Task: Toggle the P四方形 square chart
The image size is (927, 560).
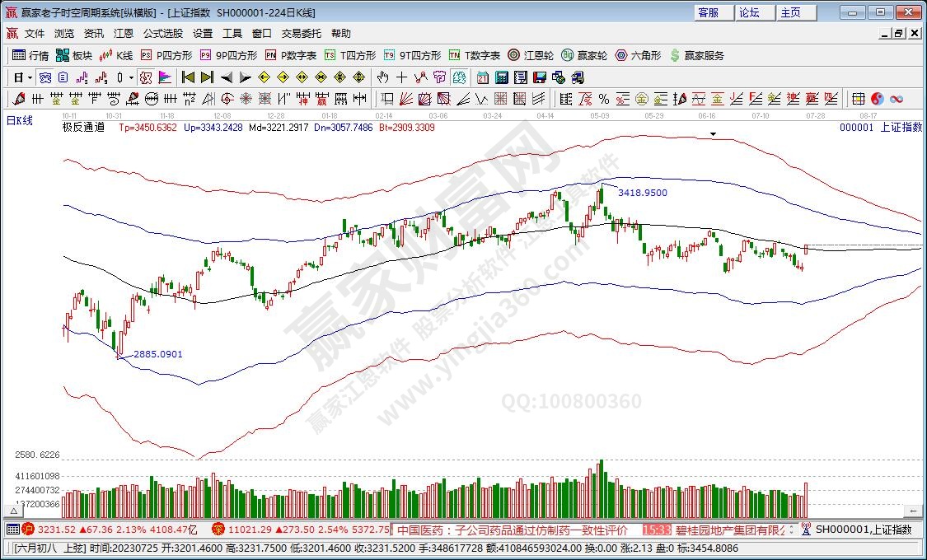Action: coord(166,56)
